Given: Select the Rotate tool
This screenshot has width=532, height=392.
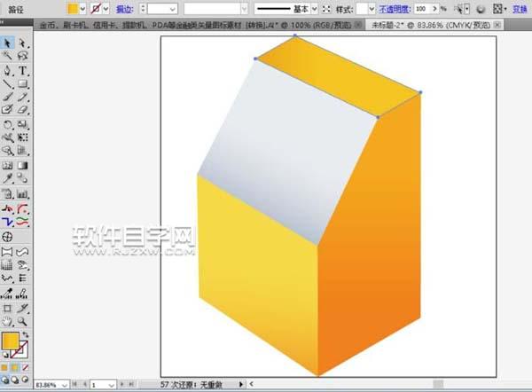Looking at the screenshot, I should coord(7,125).
